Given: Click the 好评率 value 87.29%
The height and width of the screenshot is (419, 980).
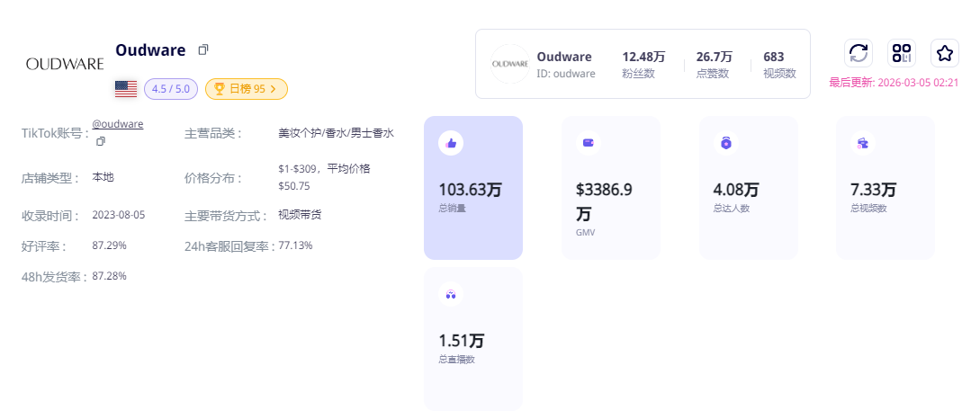Looking at the screenshot, I should [109, 245].
